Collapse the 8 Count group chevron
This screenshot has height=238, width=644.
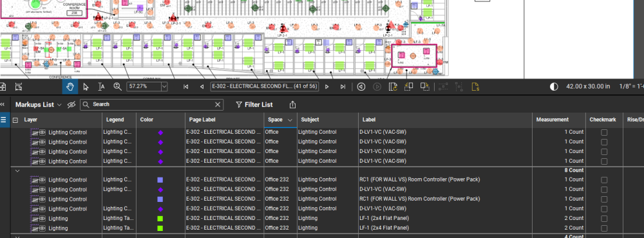[17, 170]
